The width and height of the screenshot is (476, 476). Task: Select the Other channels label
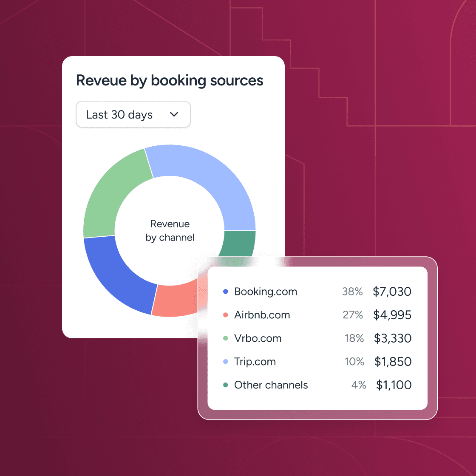(x=271, y=385)
